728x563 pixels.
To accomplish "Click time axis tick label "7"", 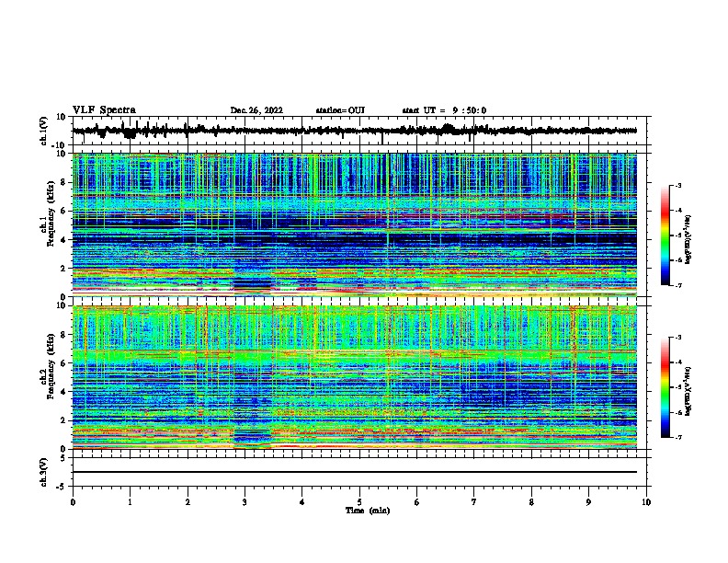I will coord(474,502).
